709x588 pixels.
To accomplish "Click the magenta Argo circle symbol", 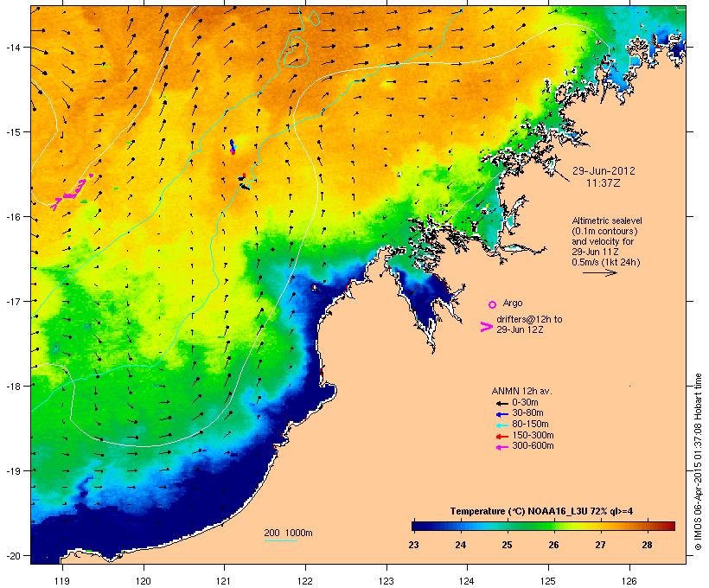I will pyautogui.click(x=493, y=304).
